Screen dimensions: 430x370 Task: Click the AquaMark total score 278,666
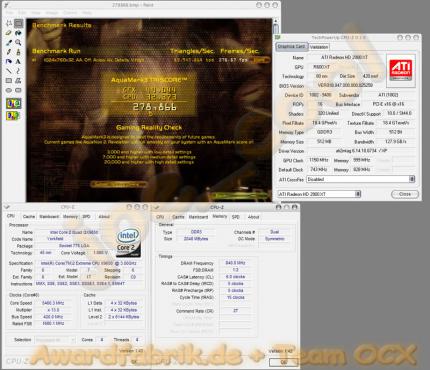[154, 107]
